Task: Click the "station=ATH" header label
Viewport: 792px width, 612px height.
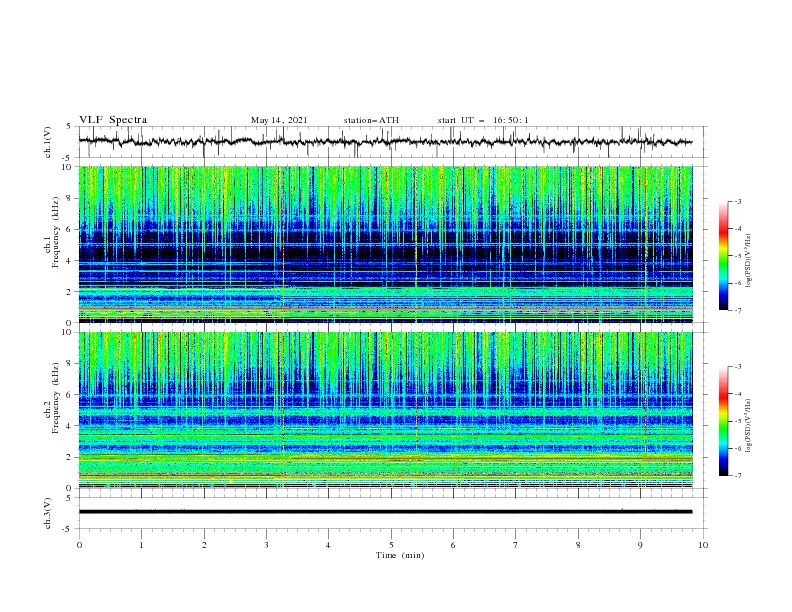Action: click(371, 120)
